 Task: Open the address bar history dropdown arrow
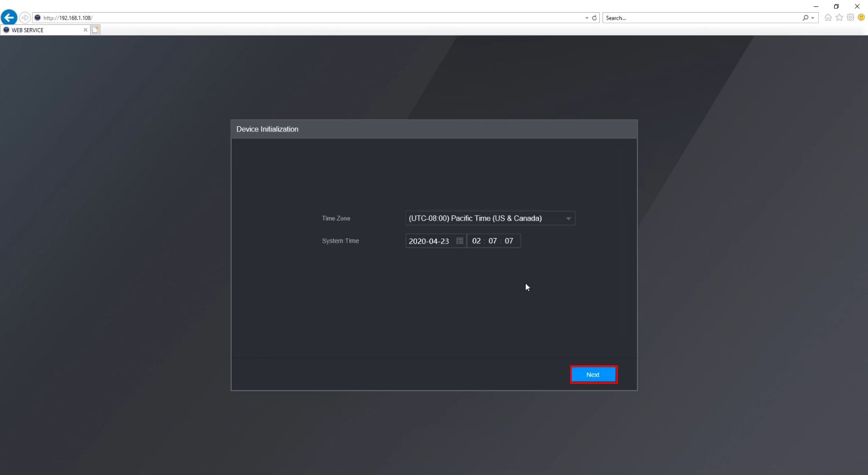587,18
